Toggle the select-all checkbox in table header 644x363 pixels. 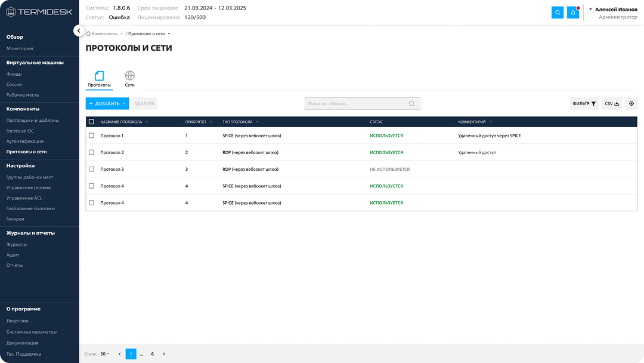tap(91, 122)
